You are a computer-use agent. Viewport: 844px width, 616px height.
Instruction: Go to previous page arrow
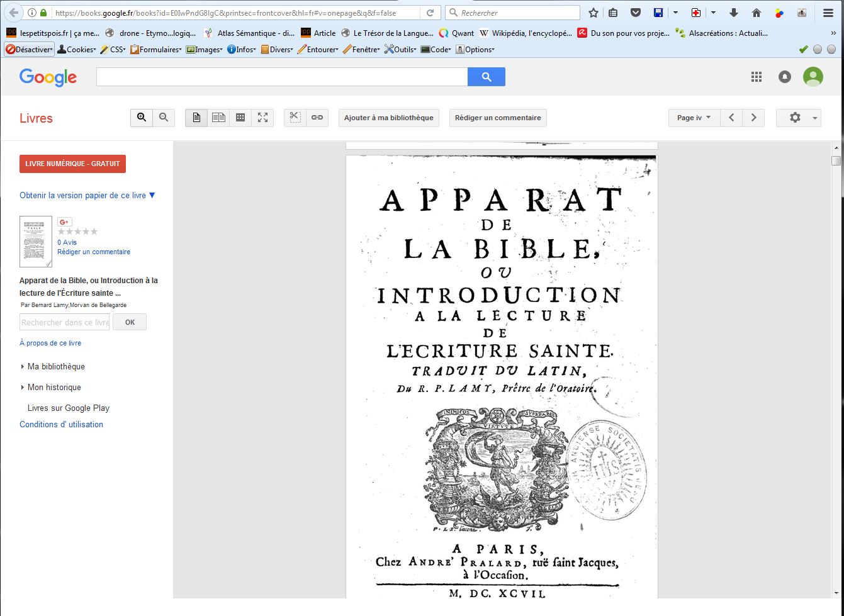click(731, 118)
